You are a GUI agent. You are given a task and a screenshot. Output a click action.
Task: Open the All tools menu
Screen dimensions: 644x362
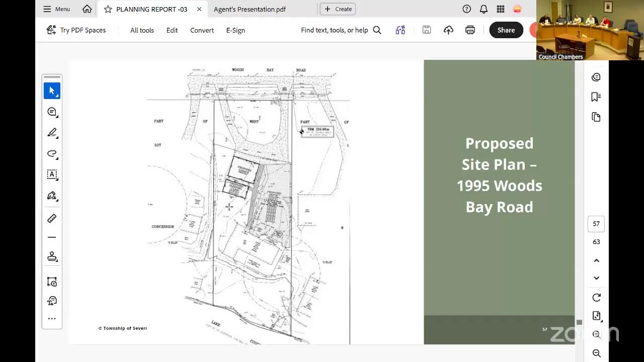pyautogui.click(x=142, y=30)
